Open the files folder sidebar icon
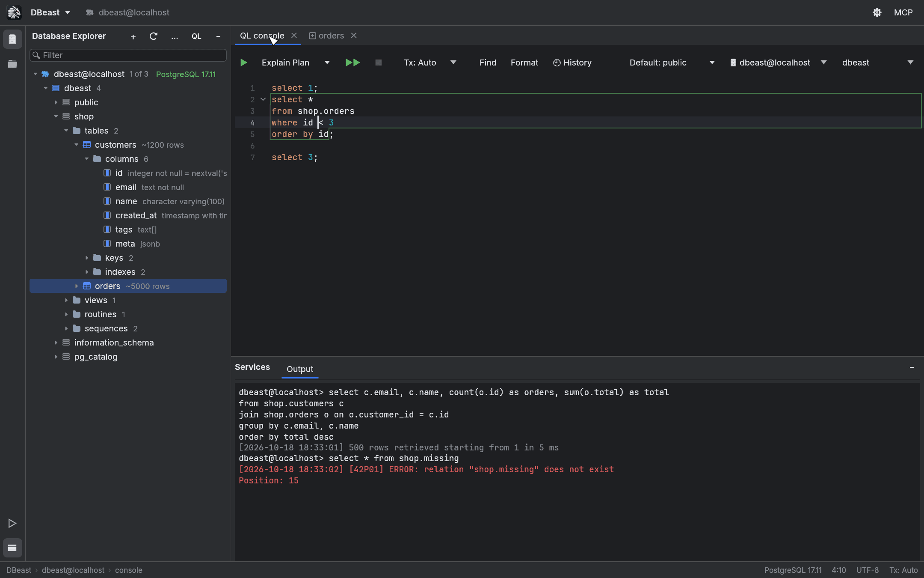This screenshot has width=924, height=578. tap(12, 64)
